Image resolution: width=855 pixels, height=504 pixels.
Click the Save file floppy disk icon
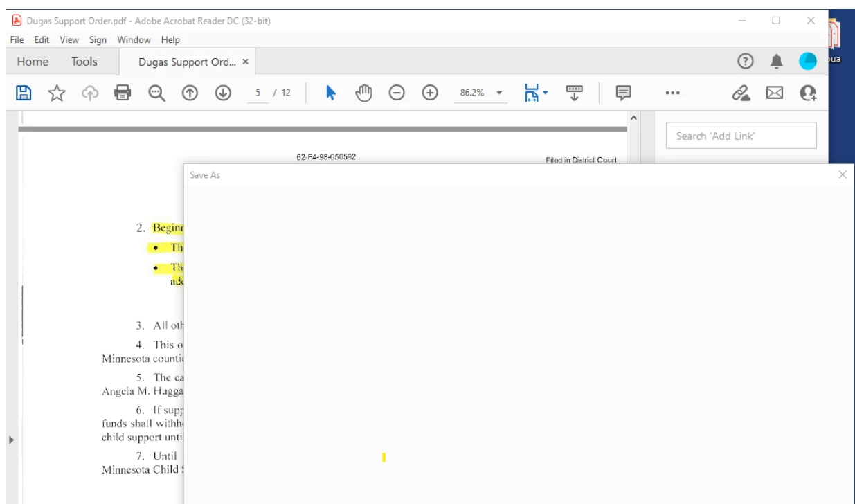[24, 92]
